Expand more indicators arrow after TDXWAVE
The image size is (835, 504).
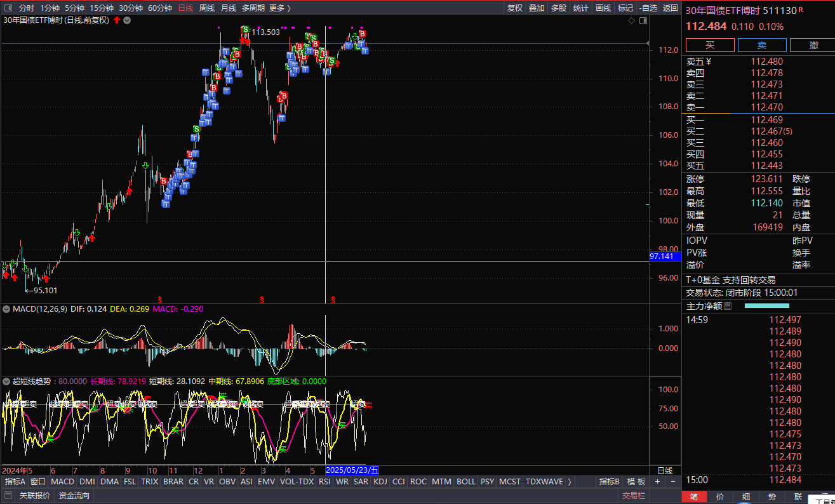pyautogui.click(x=570, y=482)
